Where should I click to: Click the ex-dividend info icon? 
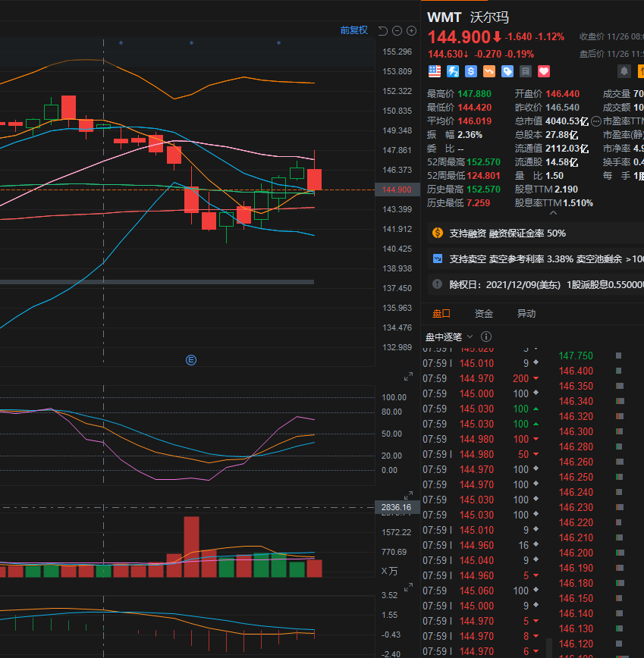click(x=438, y=284)
